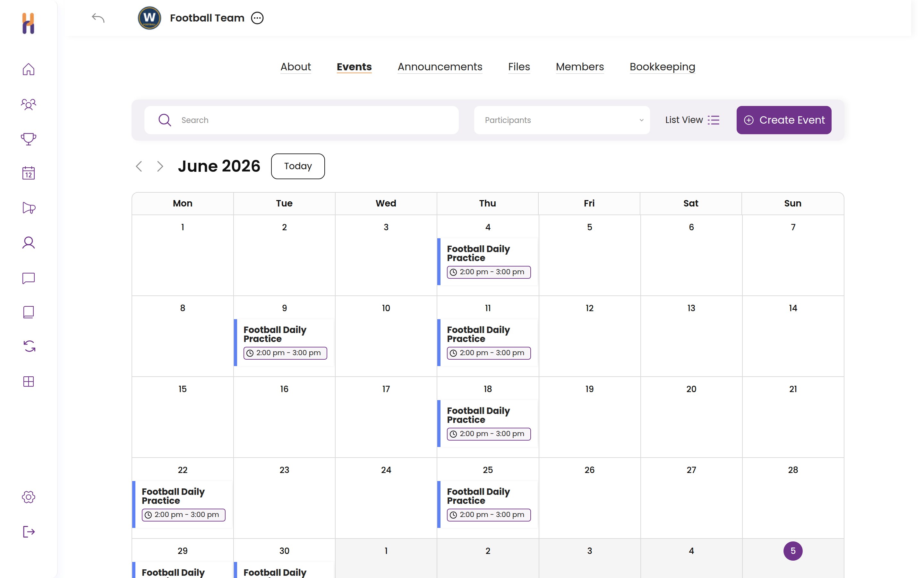The height and width of the screenshot is (578, 924).
Task: Open the Members tab
Action: point(580,67)
